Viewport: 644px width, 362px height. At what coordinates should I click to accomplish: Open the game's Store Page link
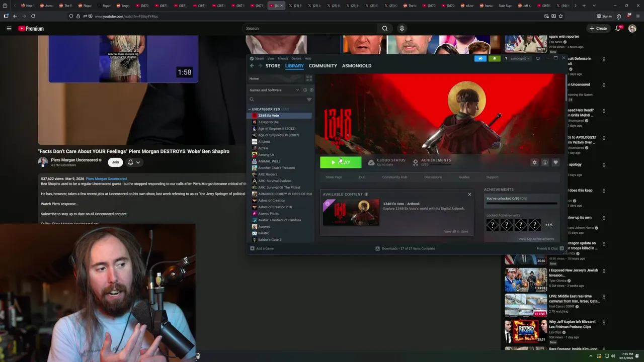click(x=334, y=177)
